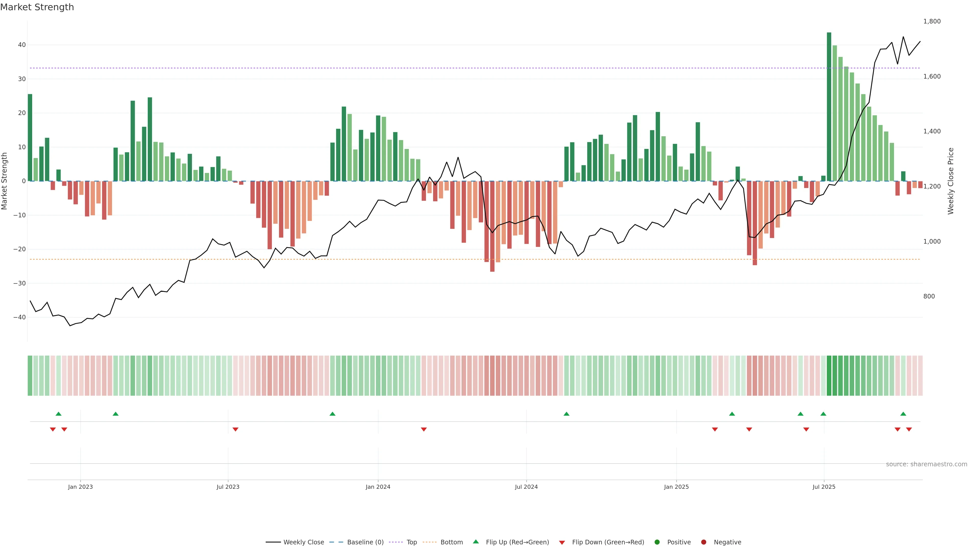Viewport: 980px width, 551px height.
Task: Click the first green flip-up triangle marker
Action: coord(59,414)
